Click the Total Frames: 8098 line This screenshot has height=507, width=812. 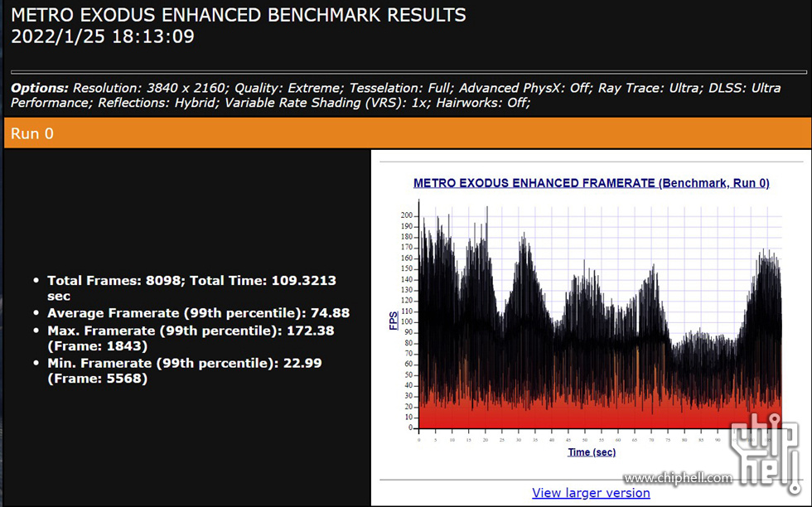tap(191, 288)
